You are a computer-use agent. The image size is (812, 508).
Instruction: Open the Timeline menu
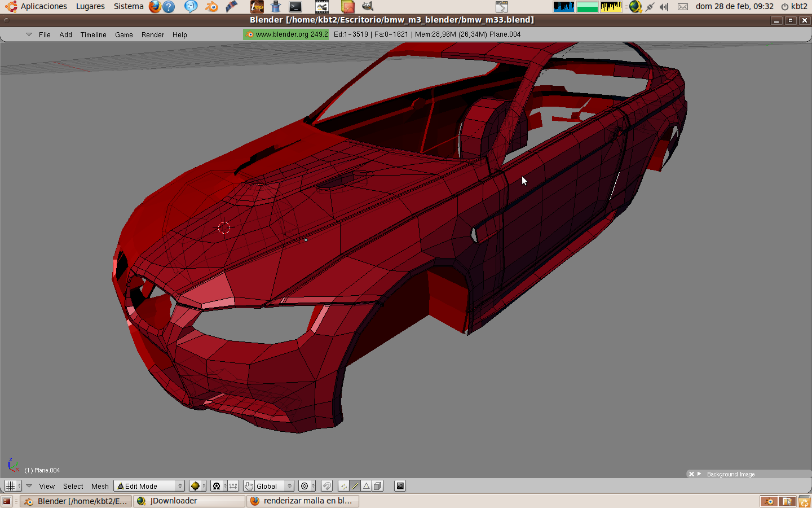[x=94, y=35]
